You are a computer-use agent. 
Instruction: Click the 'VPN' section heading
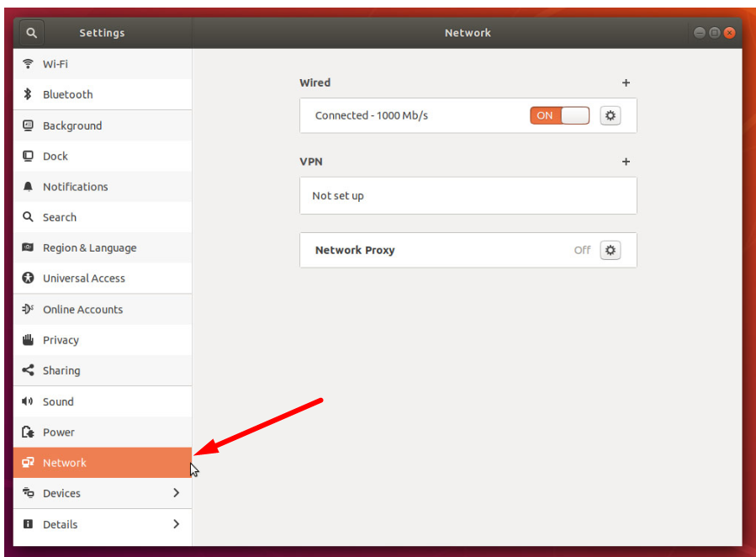(311, 162)
